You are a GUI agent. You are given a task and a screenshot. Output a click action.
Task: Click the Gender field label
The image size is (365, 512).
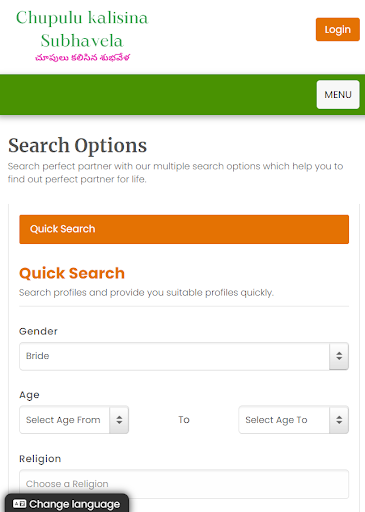click(38, 331)
